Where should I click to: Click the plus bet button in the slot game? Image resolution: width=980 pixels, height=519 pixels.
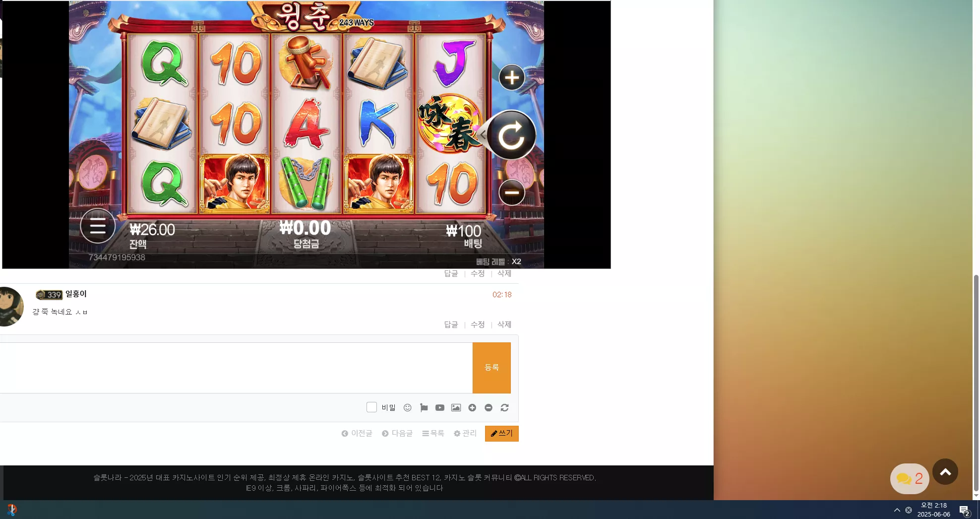point(512,77)
